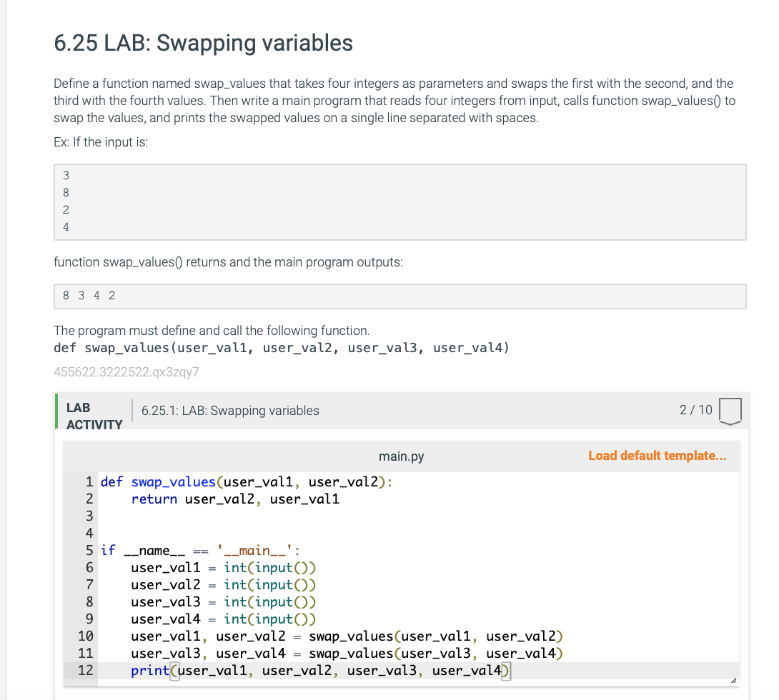Click the 6.25 LAB heading
Screen dimensions: 779x700
tap(202, 43)
